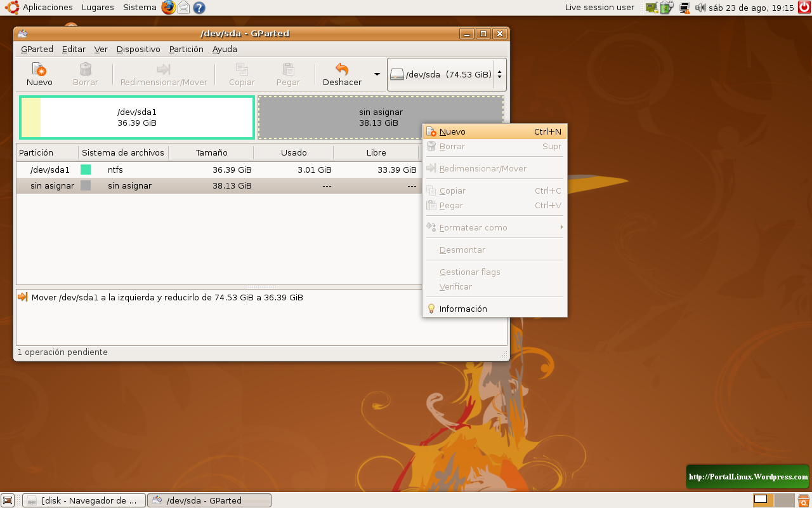Viewport: 812px width, 508px height.
Task: Select the /dev/sda1 row in partition list
Action: [219, 170]
